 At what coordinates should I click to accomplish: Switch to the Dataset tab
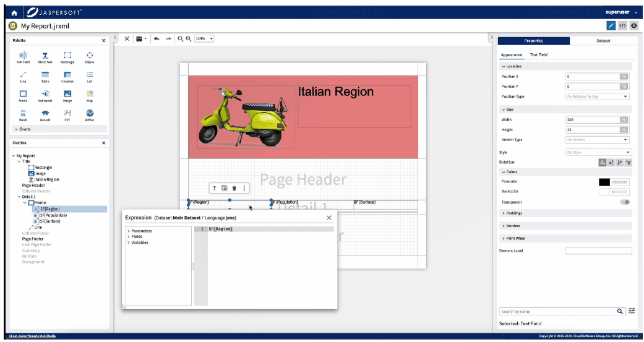click(x=603, y=41)
